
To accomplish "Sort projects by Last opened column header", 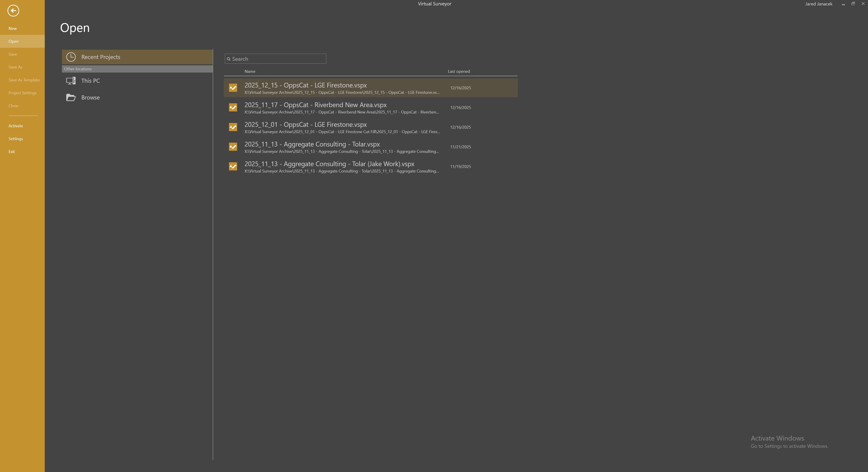I will coord(459,71).
